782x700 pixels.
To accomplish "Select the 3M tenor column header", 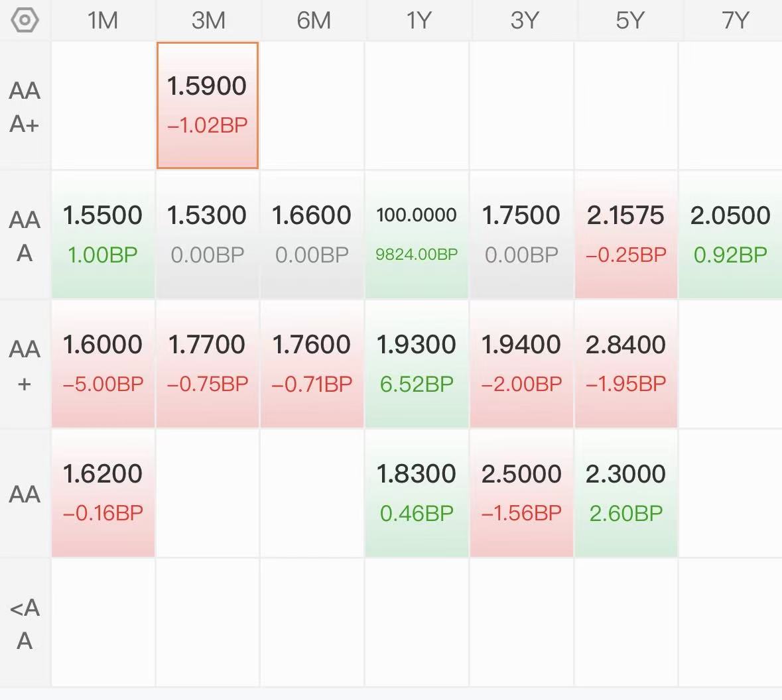I will pyautogui.click(x=208, y=21).
